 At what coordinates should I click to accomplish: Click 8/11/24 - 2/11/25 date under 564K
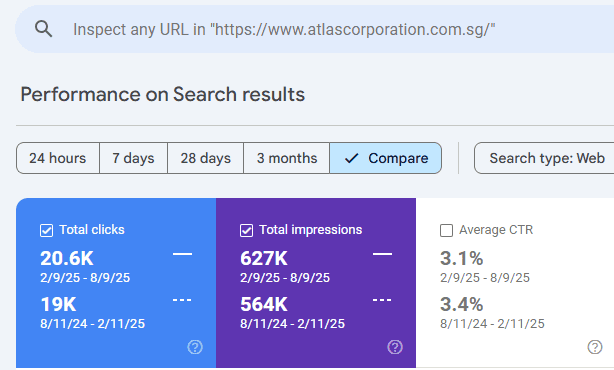(293, 324)
